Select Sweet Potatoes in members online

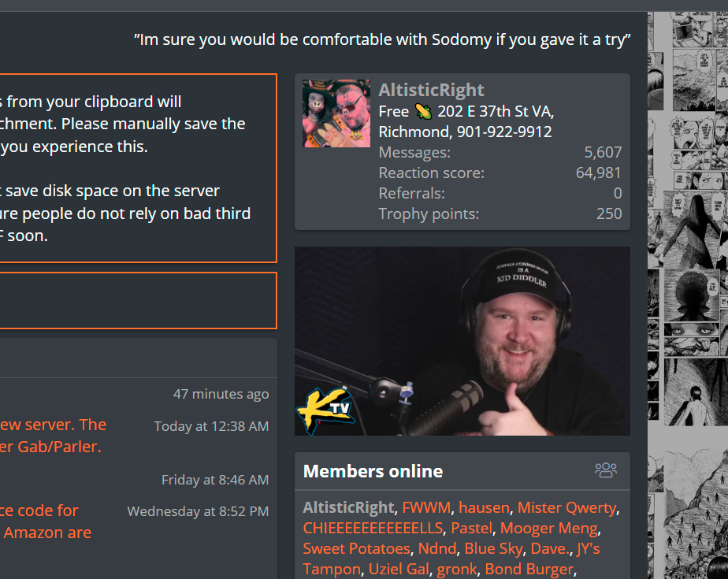pyautogui.click(x=357, y=548)
